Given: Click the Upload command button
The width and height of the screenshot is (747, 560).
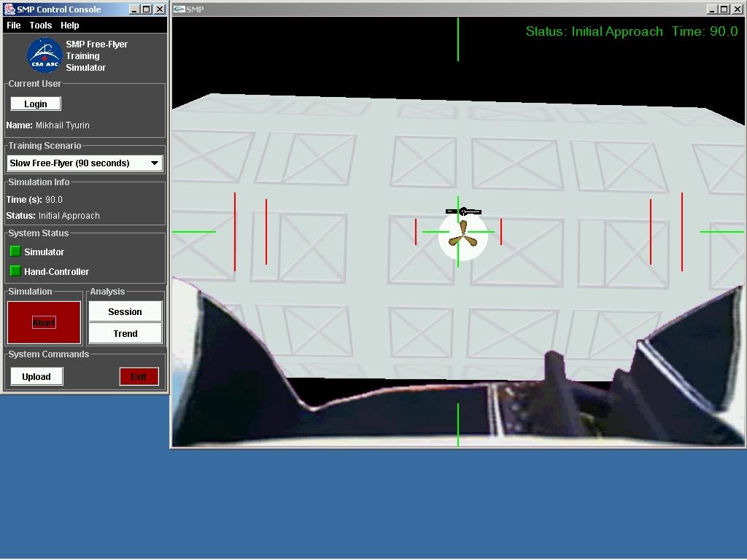Looking at the screenshot, I should pos(36,376).
